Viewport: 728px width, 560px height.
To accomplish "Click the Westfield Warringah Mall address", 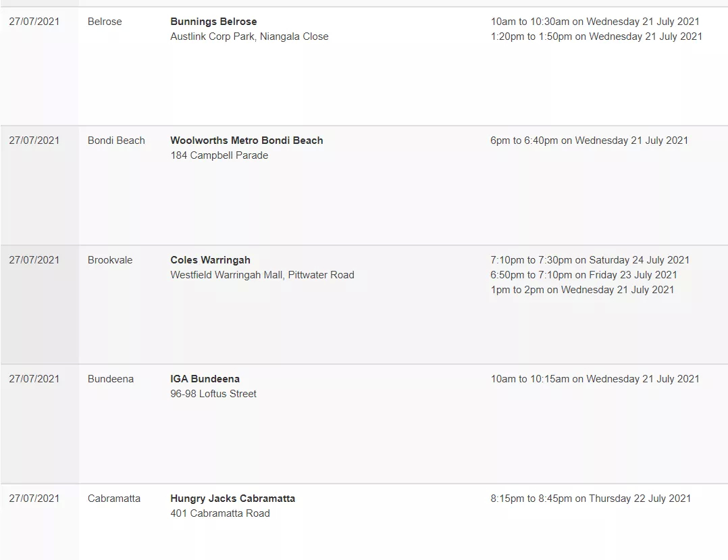I will 262,275.
